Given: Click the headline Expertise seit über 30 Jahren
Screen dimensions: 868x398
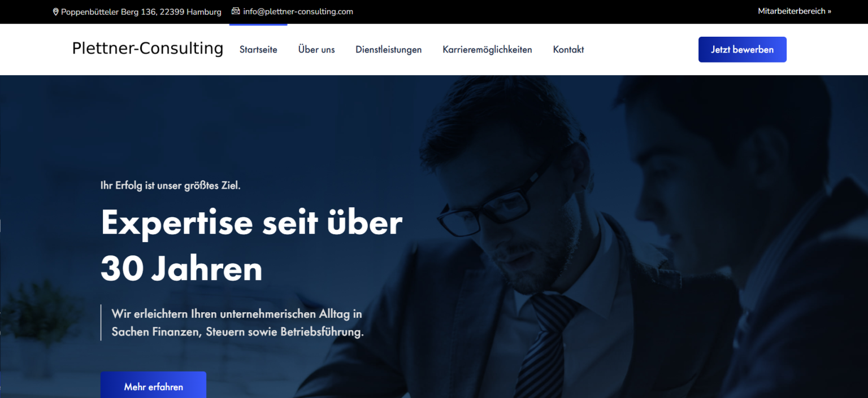Looking at the screenshot, I should pos(251,246).
